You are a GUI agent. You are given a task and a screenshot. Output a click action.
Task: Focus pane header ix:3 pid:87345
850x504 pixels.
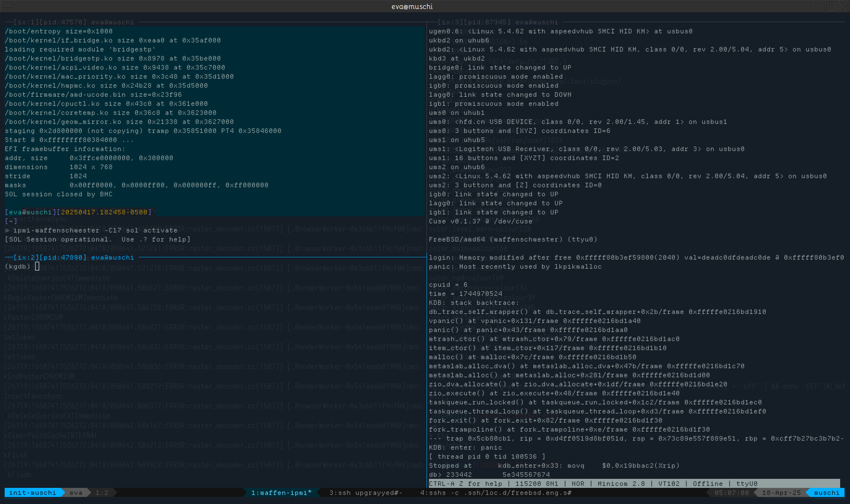[x=498, y=22]
